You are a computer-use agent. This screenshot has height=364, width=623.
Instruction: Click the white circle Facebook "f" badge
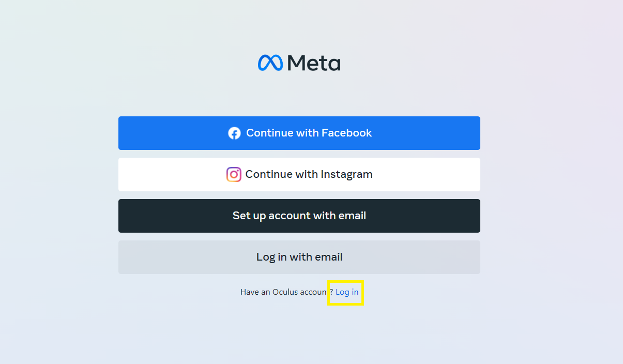coord(234,133)
